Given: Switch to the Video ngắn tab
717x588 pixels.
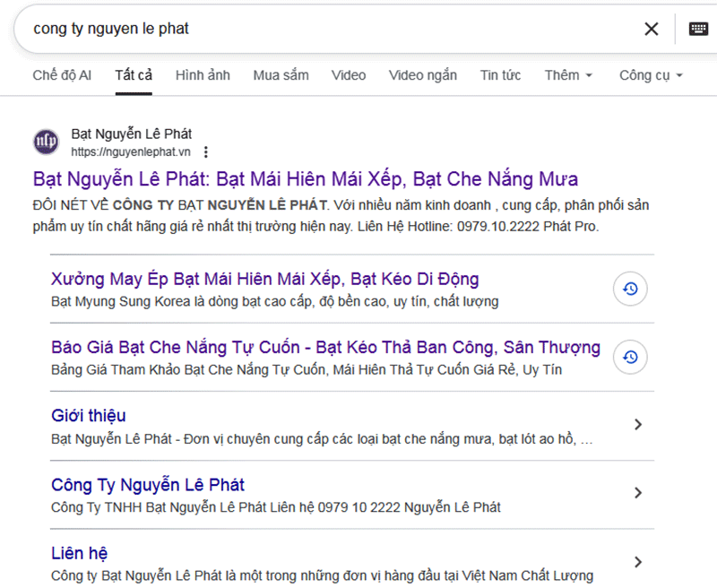Looking at the screenshot, I should pyautogui.click(x=422, y=75).
